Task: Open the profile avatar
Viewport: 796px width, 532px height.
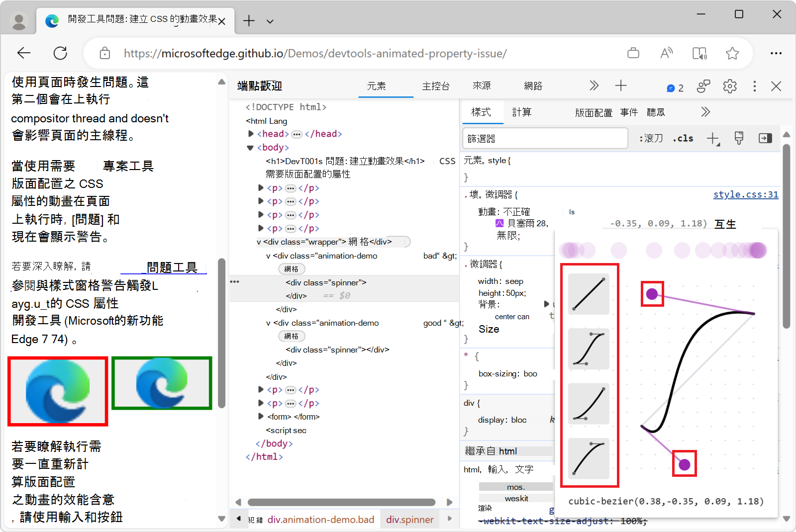Action: (x=19, y=21)
